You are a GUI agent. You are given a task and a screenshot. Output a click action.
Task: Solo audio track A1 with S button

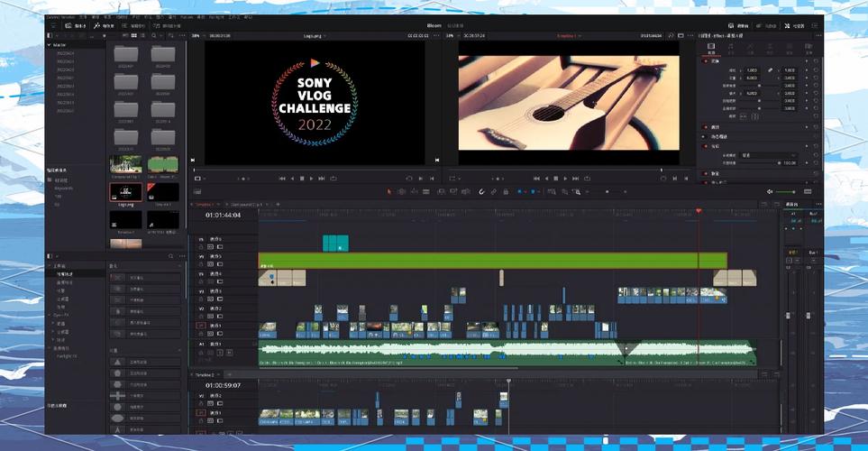tap(220, 353)
